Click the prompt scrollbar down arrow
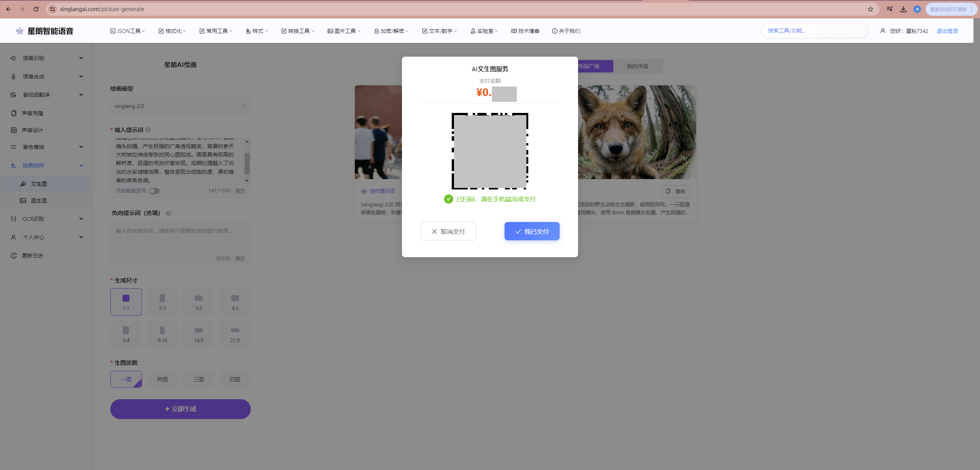 247,180
